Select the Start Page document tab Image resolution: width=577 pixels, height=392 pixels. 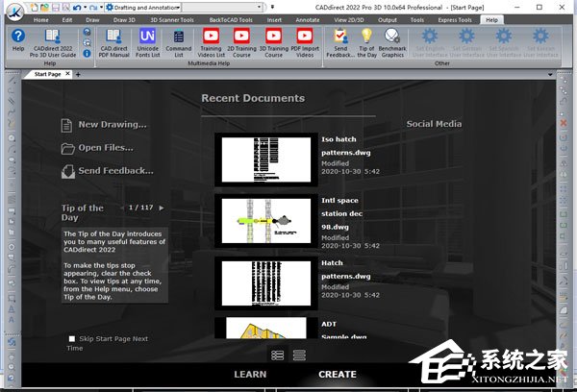[x=47, y=74]
